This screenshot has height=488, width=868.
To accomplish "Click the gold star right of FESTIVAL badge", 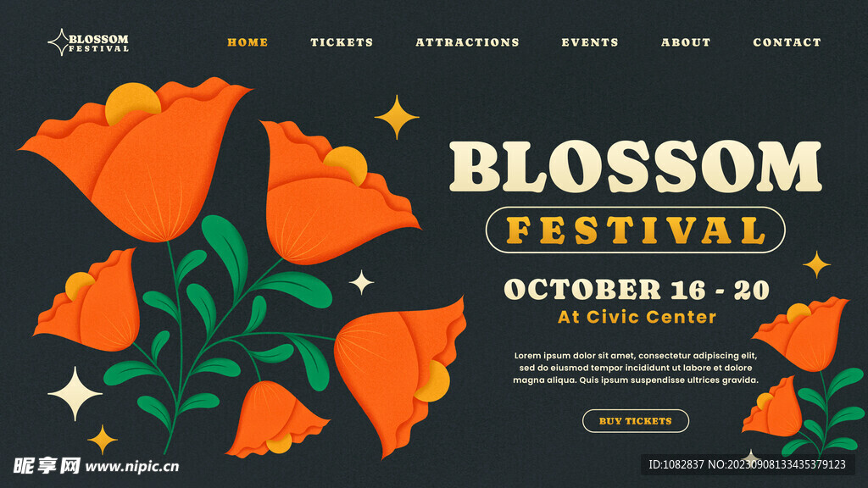I will point(816,264).
